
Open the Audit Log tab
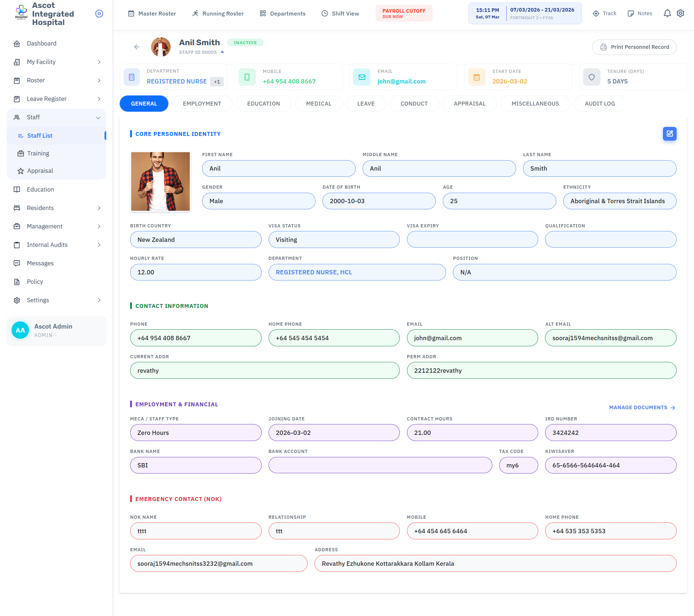click(600, 104)
